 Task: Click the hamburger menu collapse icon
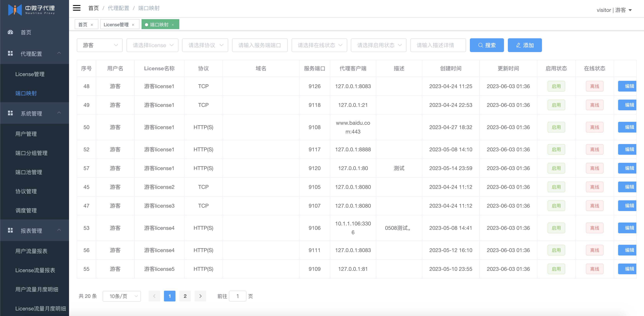coord(77,8)
